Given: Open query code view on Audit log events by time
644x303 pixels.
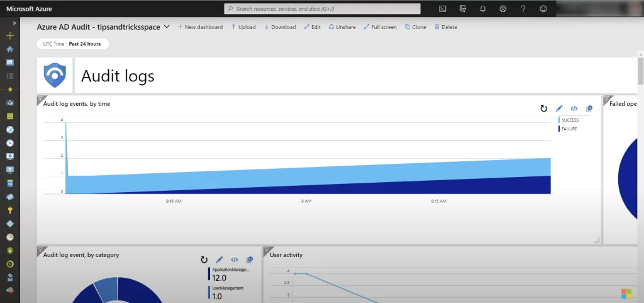Looking at the screenshot, I should [x=574, y=108].
